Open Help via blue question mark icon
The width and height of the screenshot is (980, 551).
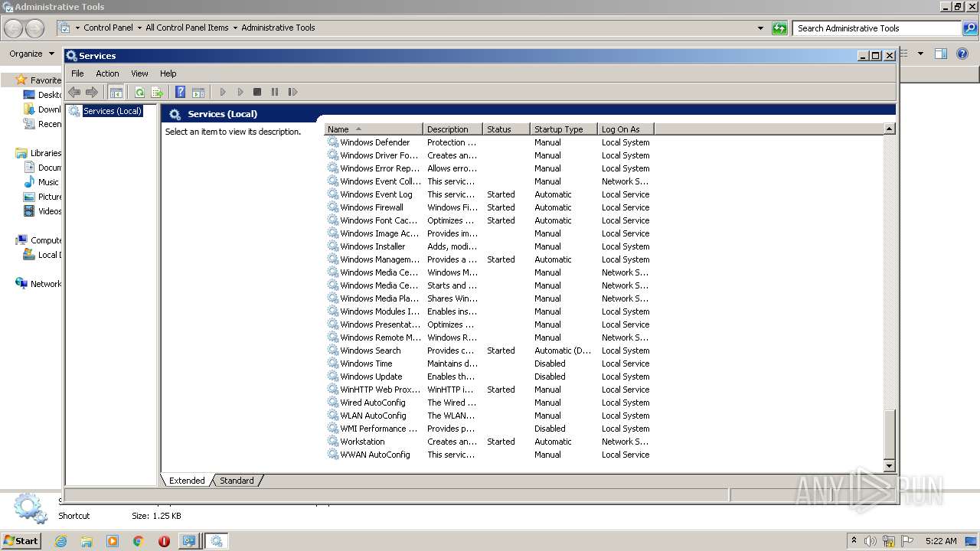(x=180, y=92)
